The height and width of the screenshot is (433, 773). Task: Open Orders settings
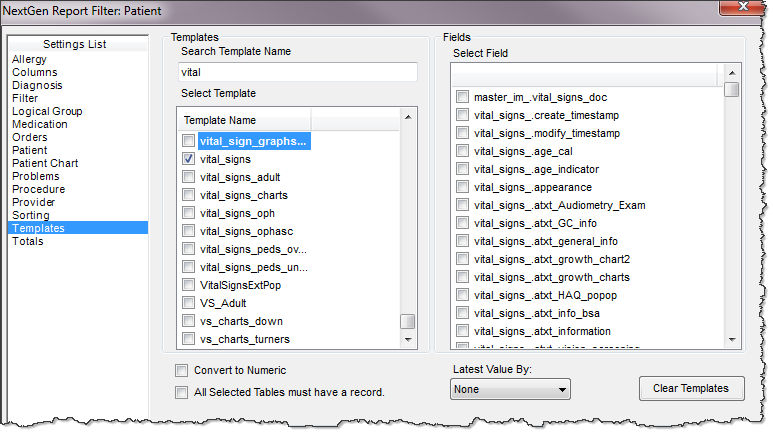coord(30,137)
